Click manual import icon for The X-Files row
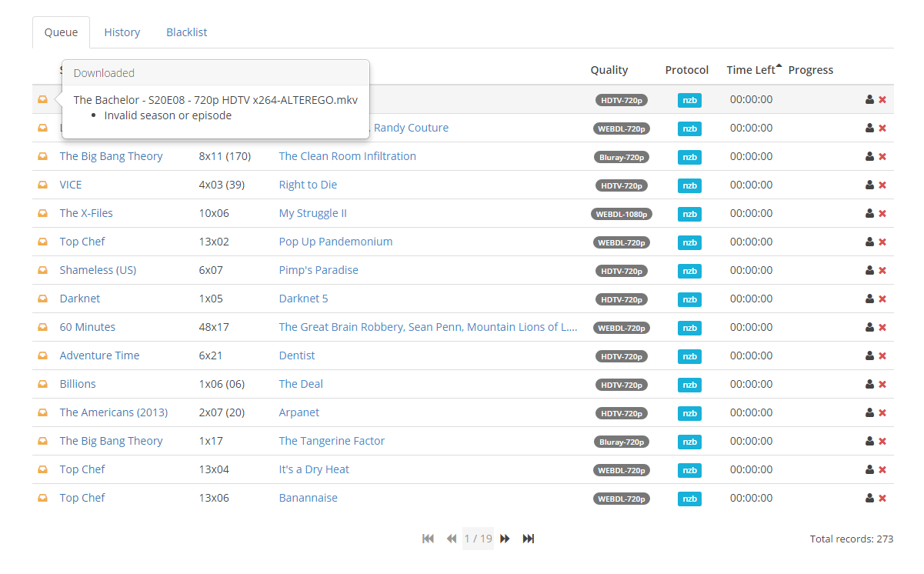Screen dimensions: 924x574 (869, 214)
